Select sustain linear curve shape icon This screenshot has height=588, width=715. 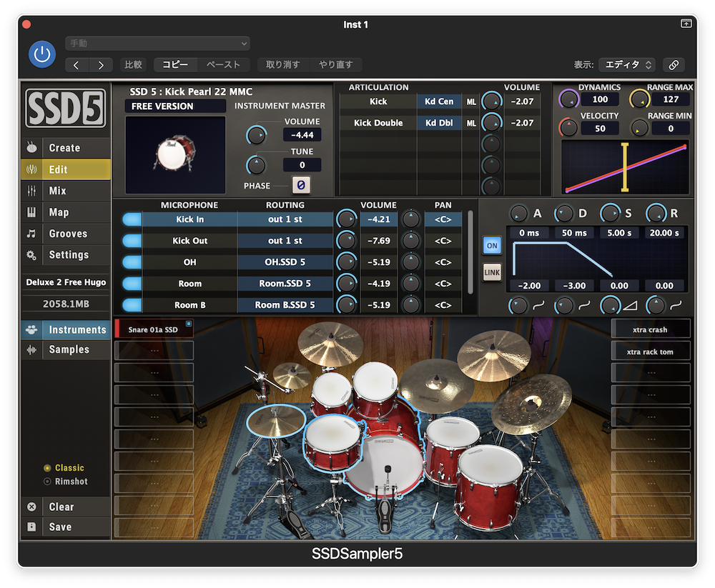(630, 305)
